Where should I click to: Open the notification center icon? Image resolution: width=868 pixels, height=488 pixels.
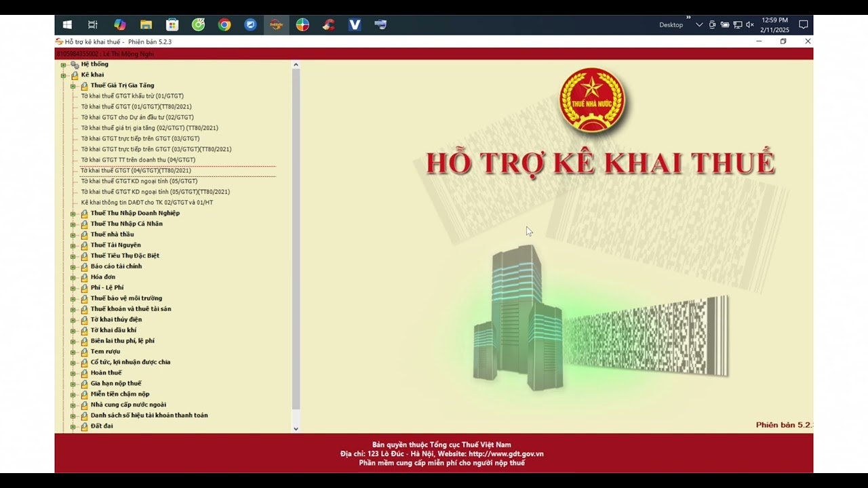804,25
